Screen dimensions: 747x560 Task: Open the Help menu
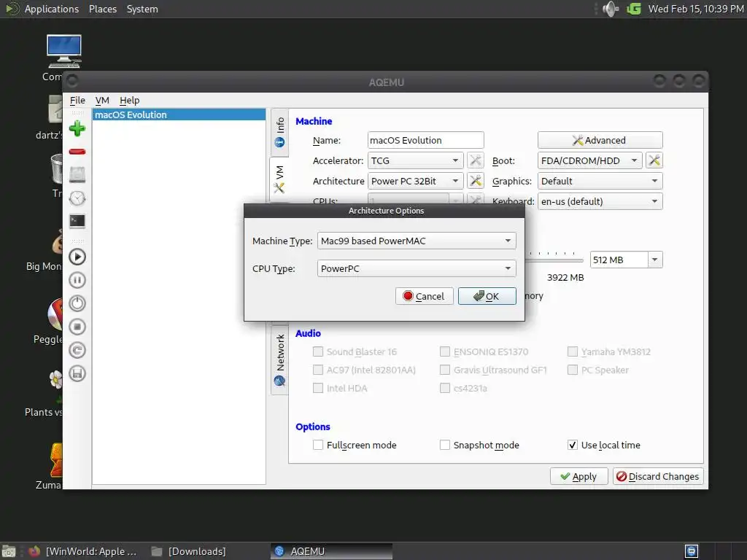(130, 101)
